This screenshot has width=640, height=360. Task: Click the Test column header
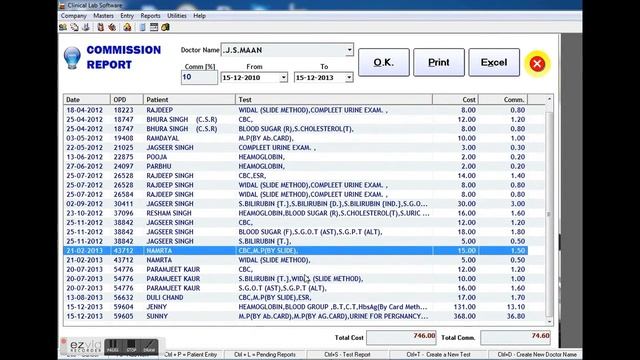[x=334, y=100]
